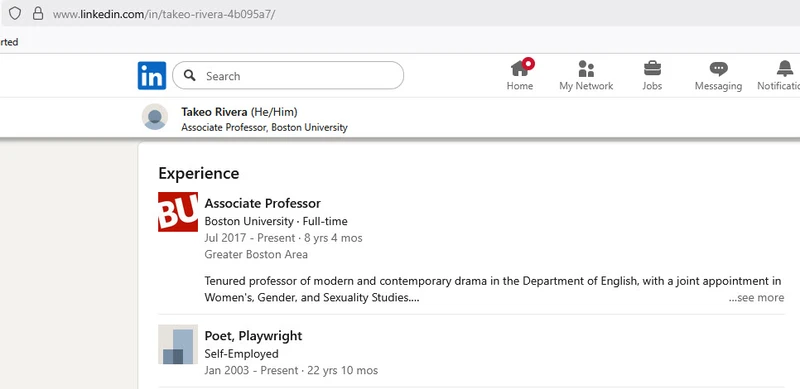Click the header subtitle Associate Professor, Boston University
Viewport: 800px width, 389px height.
264,128
